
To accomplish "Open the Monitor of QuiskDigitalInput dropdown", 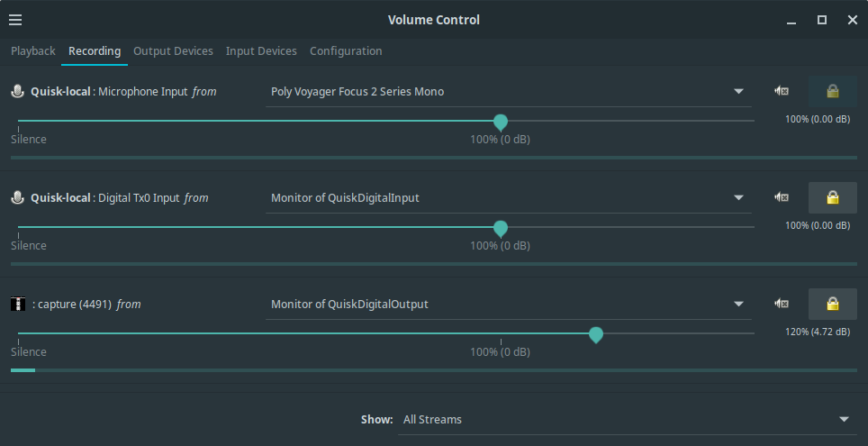I will (509, 197).
